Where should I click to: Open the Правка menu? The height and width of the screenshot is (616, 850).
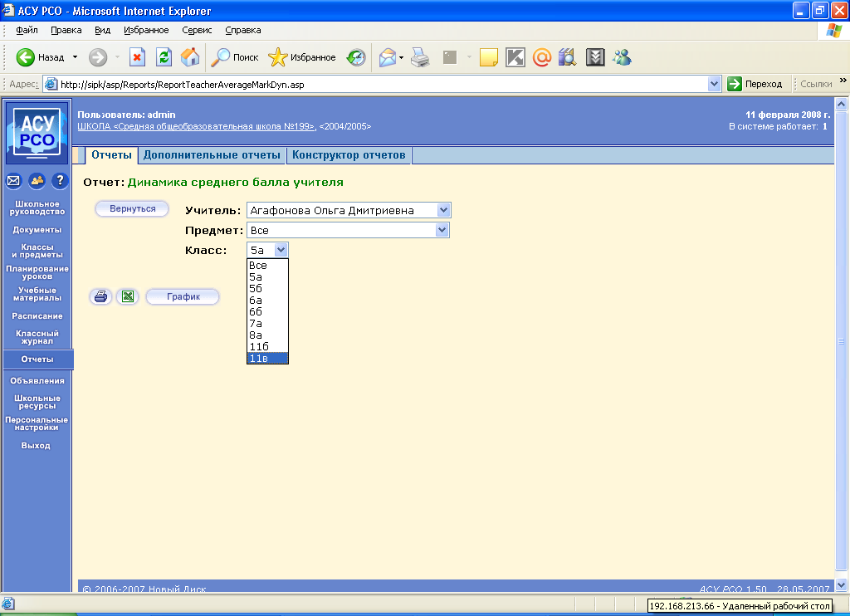point(66,31)
